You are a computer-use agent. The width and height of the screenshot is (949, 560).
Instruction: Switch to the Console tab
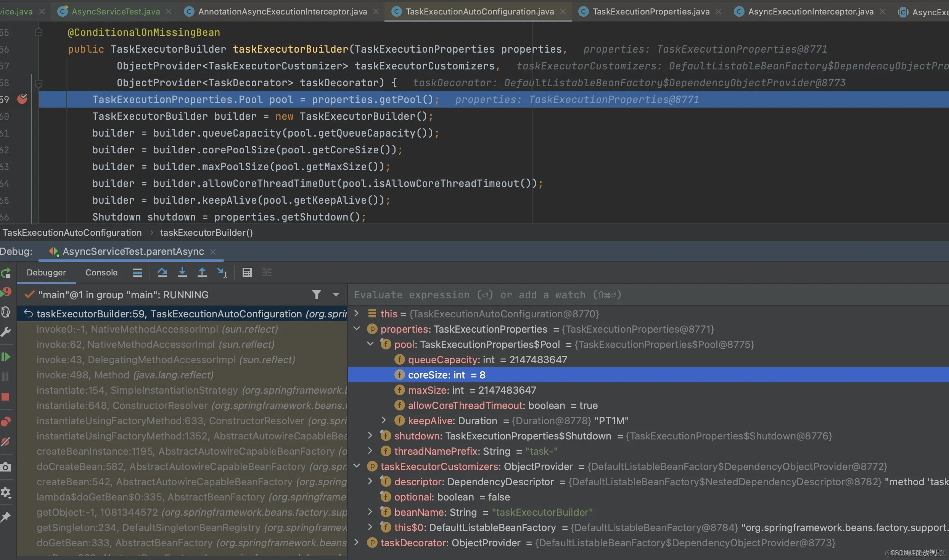pos(101,272)
